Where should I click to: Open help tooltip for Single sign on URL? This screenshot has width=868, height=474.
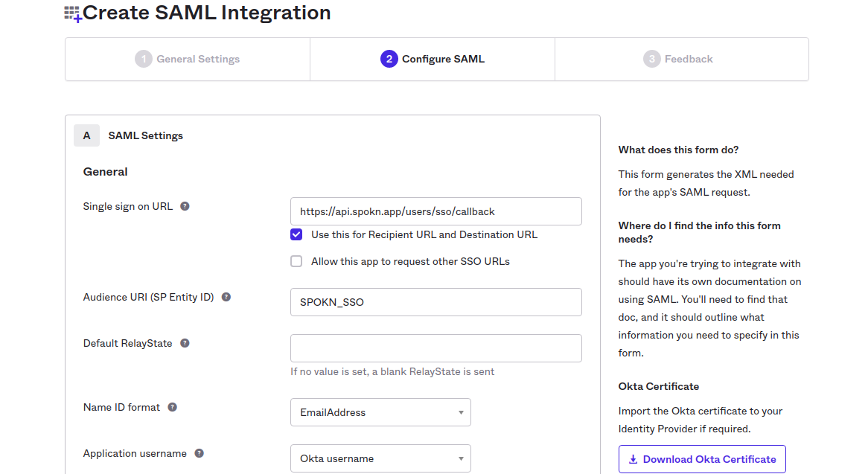185,206
